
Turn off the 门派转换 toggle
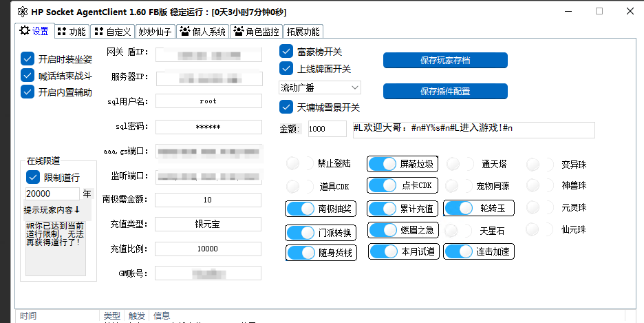coord(300,233)
